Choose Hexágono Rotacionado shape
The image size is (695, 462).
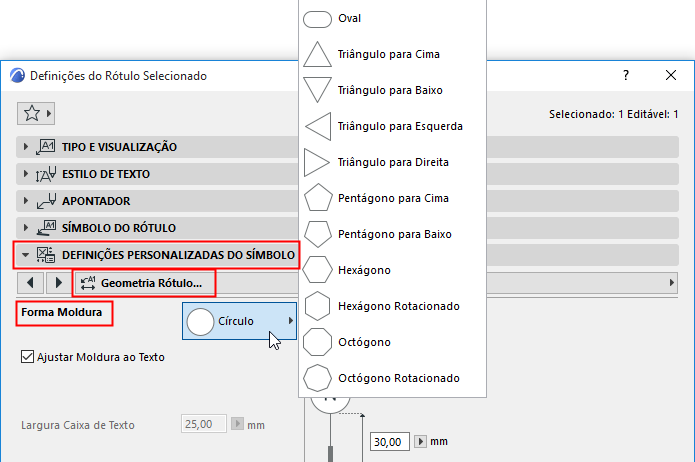coord(392,306)
